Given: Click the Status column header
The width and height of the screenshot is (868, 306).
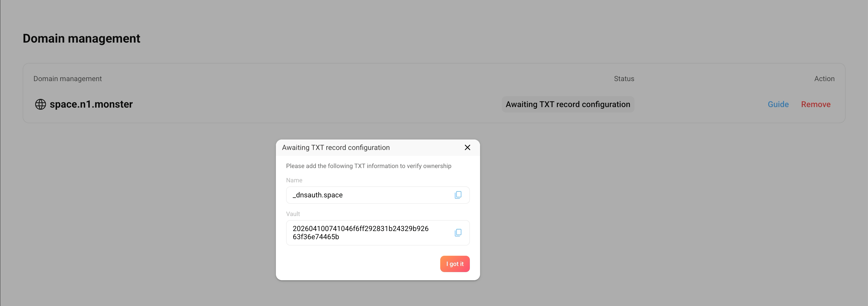Looking at the screenshot, I should [624, 79].
